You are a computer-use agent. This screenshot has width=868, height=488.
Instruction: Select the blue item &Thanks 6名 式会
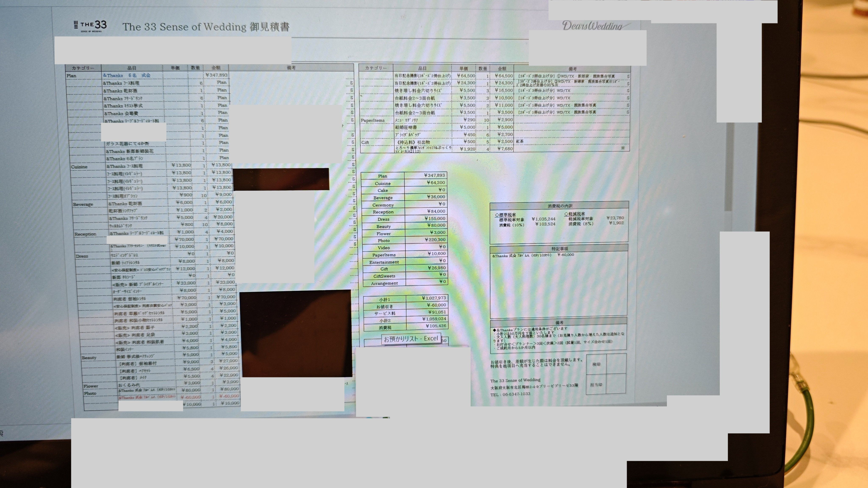click(127, 75)
